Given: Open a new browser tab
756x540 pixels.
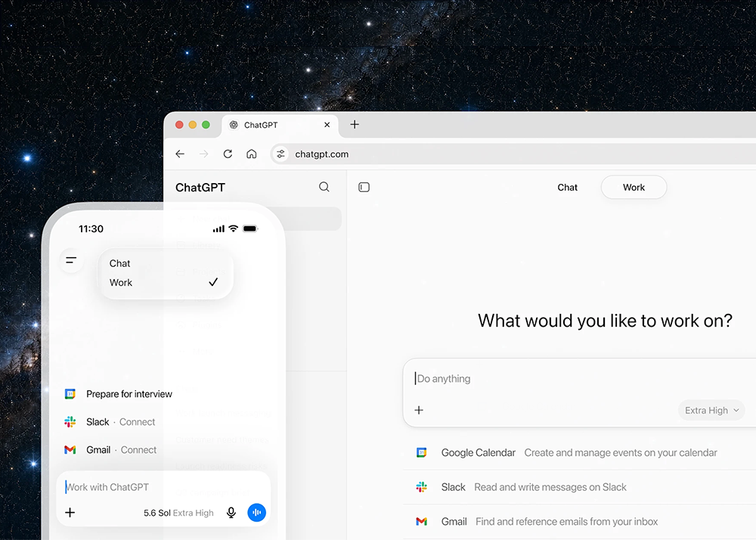Looking at the screenshot, I should coord(355,124).
